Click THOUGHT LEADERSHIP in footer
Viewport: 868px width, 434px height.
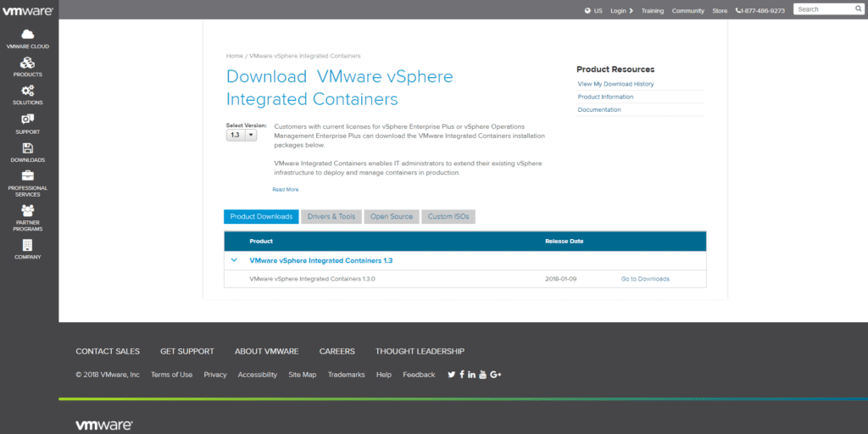click(x=420, y=352)
